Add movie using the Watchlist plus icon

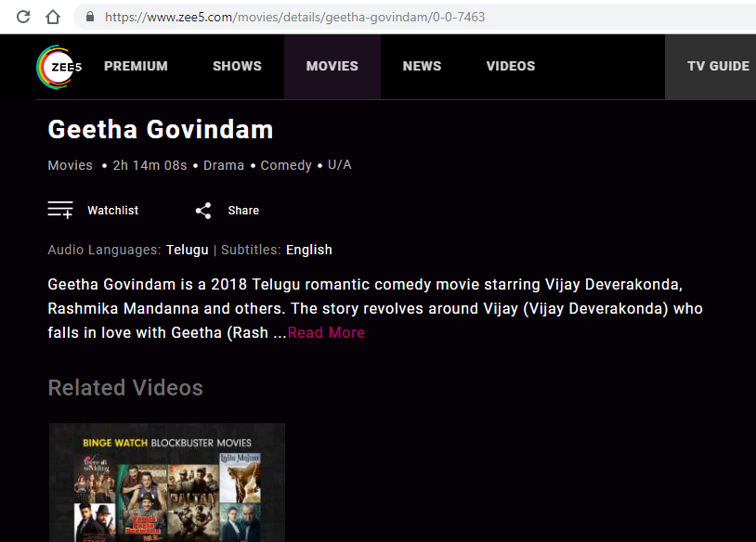(x=60, y=210)
